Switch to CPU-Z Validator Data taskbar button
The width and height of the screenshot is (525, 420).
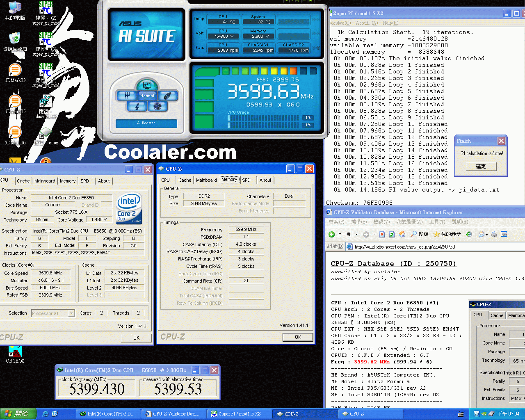point(173,414)
